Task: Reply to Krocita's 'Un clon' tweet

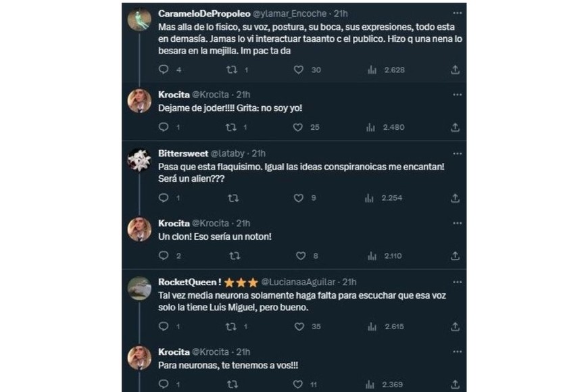Action: pyautogui.click(x=163, y=256)
